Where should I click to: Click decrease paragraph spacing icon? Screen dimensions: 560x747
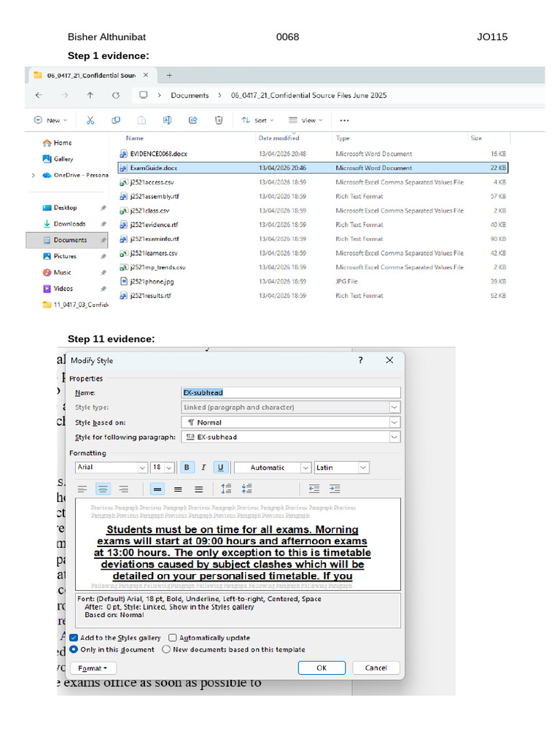[246, 488]
